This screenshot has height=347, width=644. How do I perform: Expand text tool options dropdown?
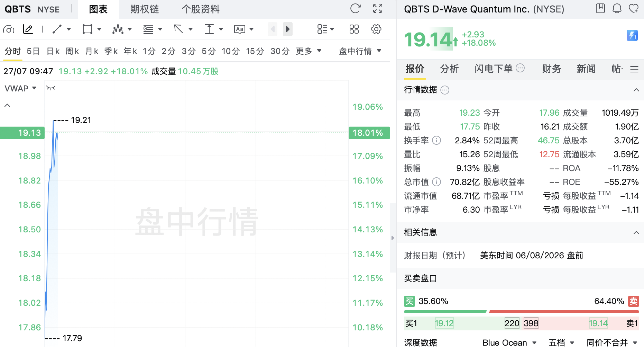[x=251, y=29]
